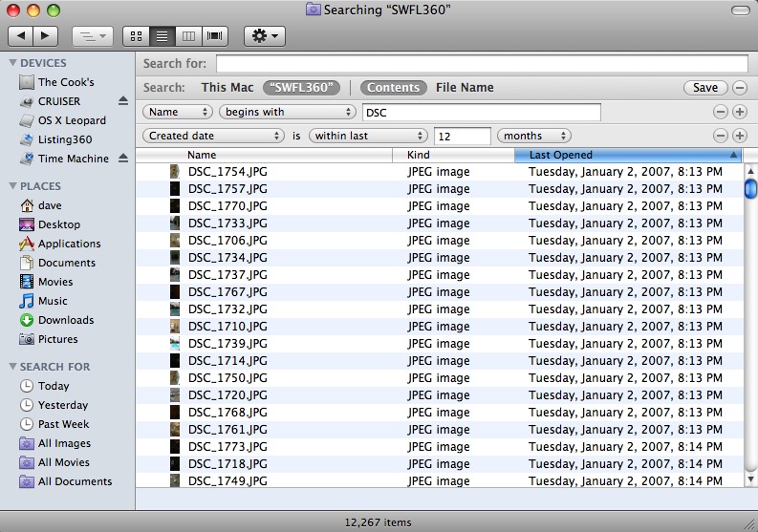Click the scrollbar up arrow
The width and height of the screenshot is (758, 532).
(x=750, y=171)
